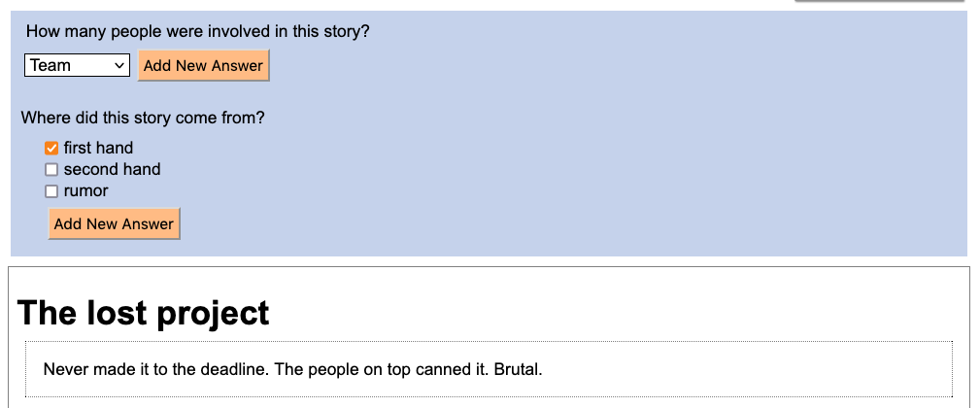Viewport: 980px width, 408px height.
Task: Click the "How many people were involved" question
Action: (x=197, y=31)
